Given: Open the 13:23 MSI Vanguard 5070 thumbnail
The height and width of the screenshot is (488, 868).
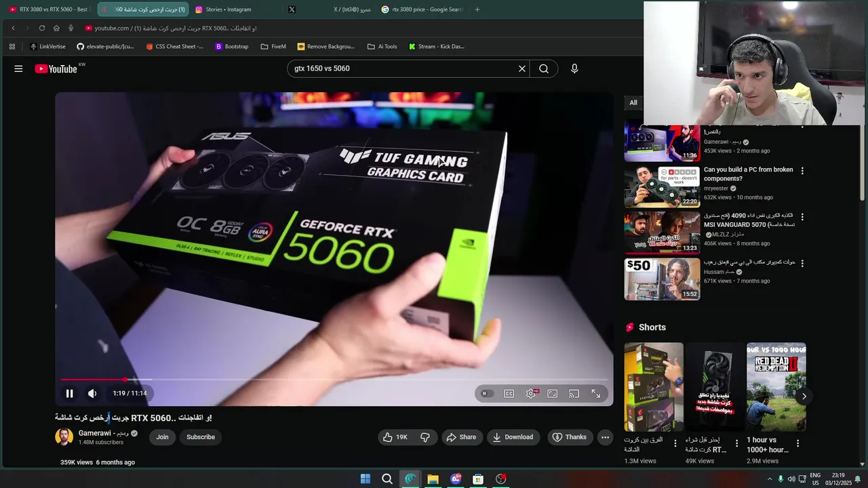Looking at the screenshot, I should click(662, 232).
